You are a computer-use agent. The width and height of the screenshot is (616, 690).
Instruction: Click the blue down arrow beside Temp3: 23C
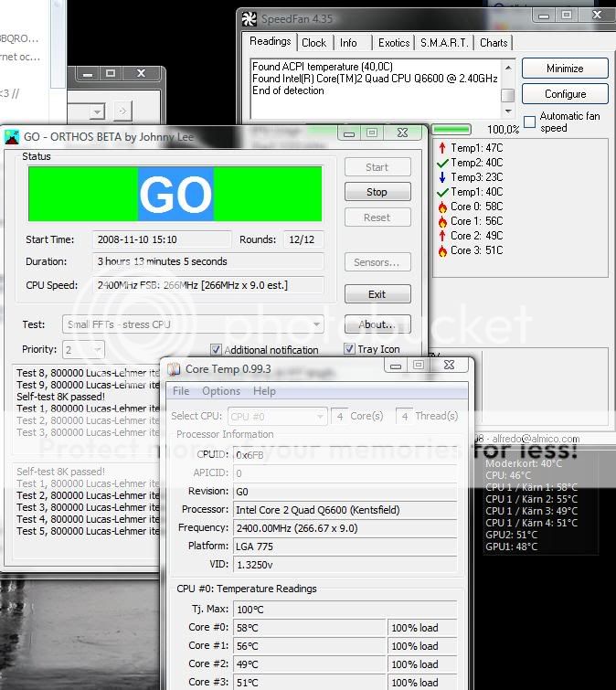point(442,177)
